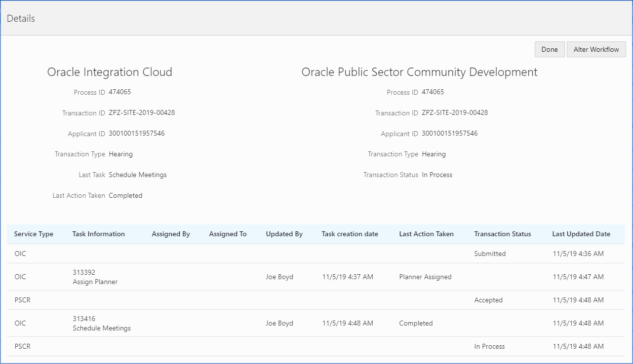Image resolution: width=633 pixels, height=364 pixels.
Task: Click Oracle Integration Cloud heading
Action: [110, 72]
